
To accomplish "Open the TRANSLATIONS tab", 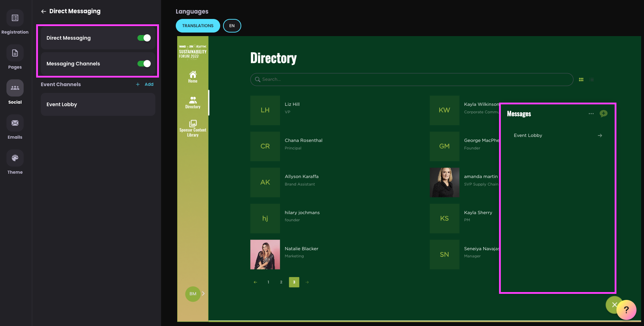I will (x=198, y=26).
